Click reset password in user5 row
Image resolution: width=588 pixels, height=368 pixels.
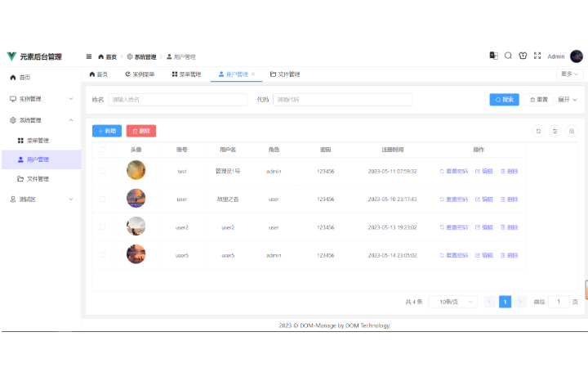tap(454, 255)
